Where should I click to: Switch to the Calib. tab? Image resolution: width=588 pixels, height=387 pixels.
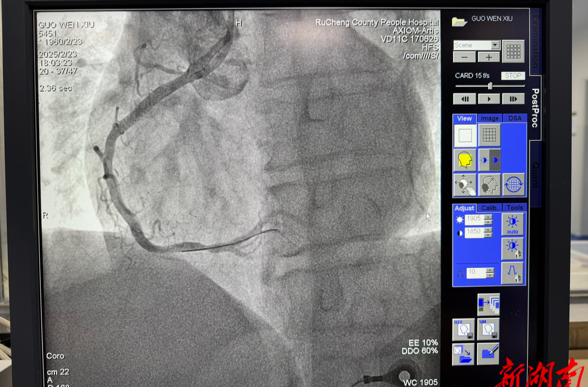point(489,208)
